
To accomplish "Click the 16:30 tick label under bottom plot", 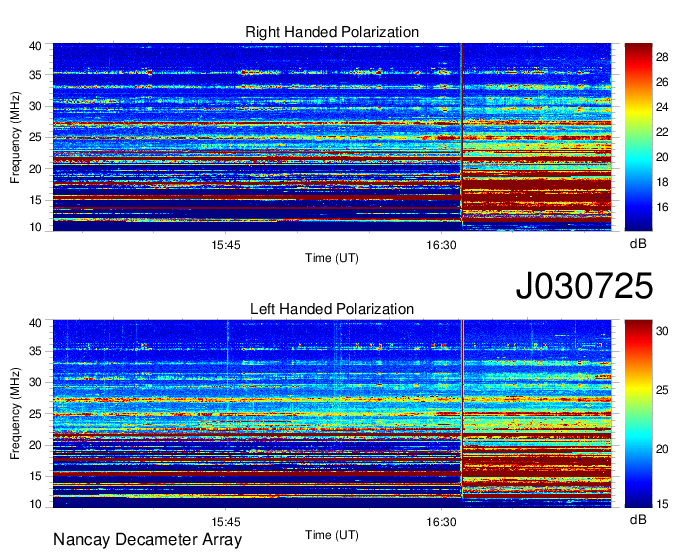I will [441, 522].
